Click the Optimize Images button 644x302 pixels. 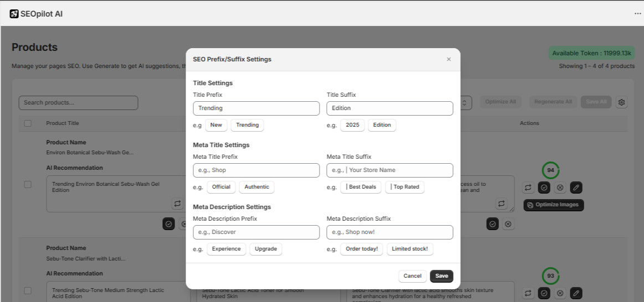point(553,205)
